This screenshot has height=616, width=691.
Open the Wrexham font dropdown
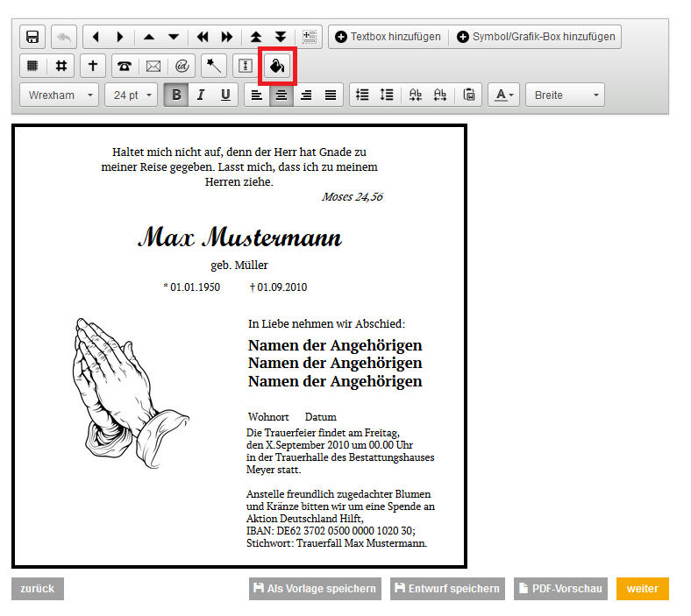(59, 96)
